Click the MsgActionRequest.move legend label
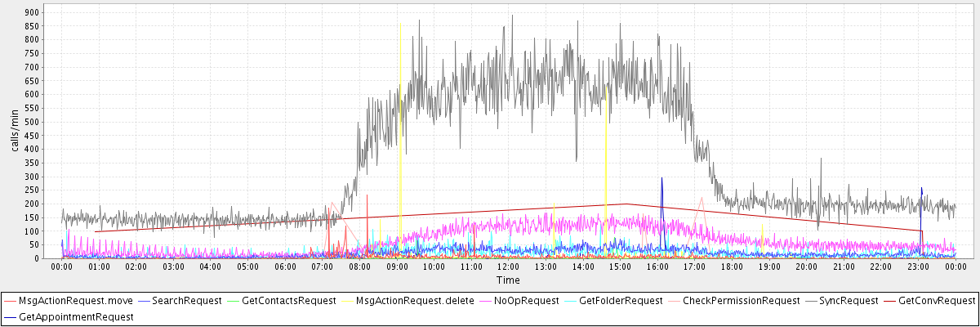The height and width of the screenshot is (327, 980). pos(76,301)
